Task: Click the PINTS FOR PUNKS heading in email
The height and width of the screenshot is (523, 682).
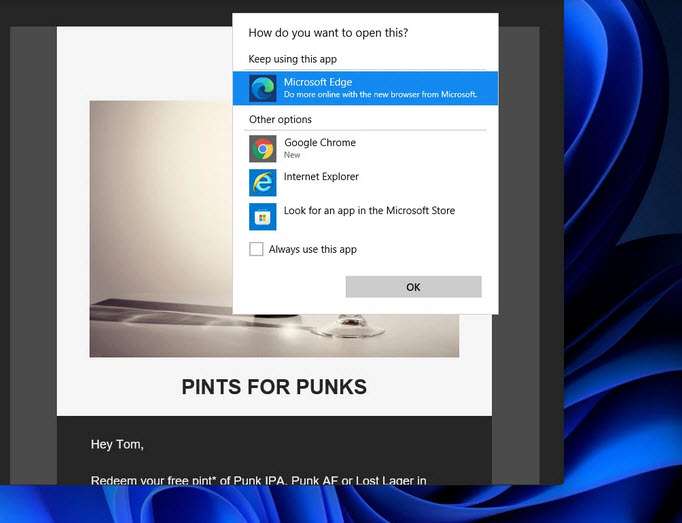Action: pos(274,387)
